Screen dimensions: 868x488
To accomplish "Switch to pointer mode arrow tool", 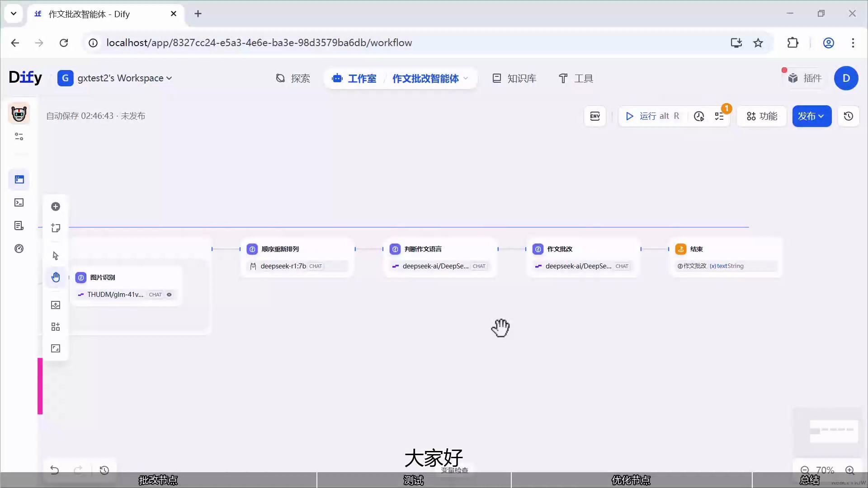I will pos(56,256).
